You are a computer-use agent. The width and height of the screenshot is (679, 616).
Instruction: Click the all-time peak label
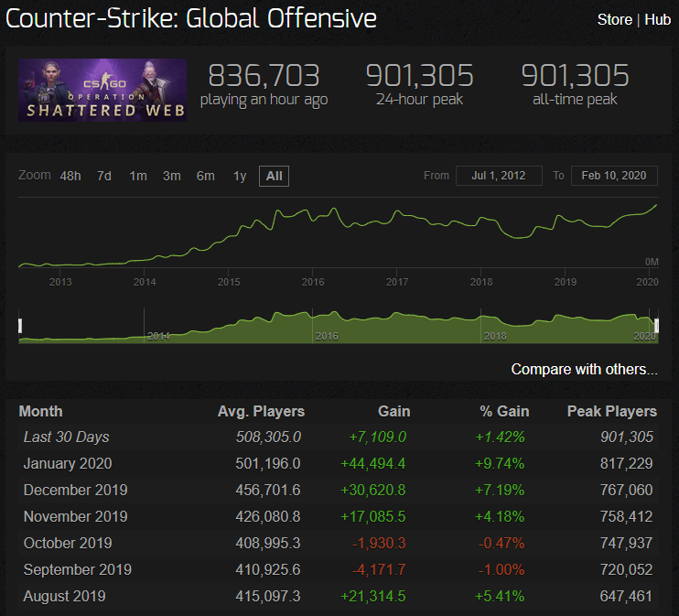pos(575,99)
